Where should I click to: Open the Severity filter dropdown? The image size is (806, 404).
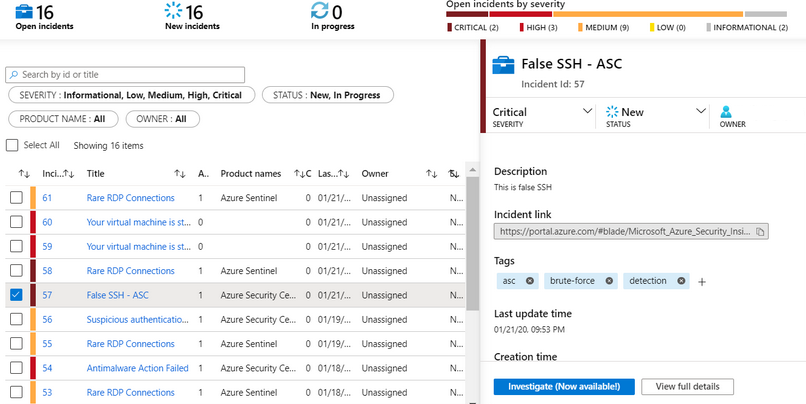click(x=132, y=95)
